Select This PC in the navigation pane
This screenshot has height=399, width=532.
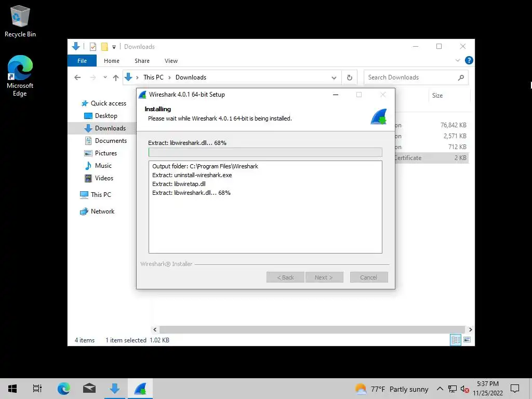coord(96,195)
